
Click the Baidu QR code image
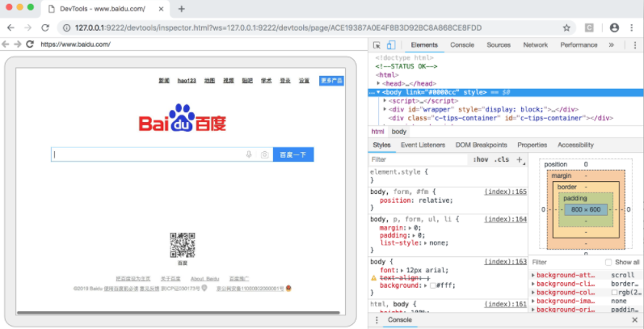click(x=183, y=245)
